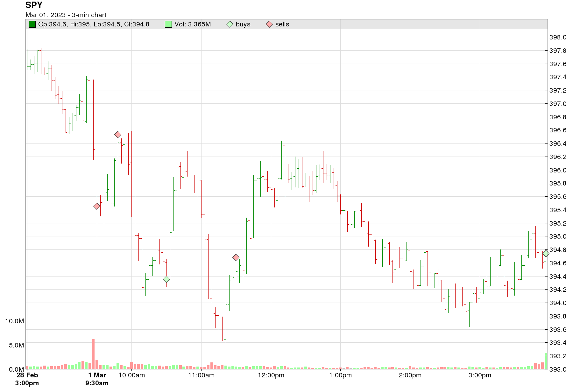Select the sell marker at 9:30am open
Image resolution: width=573 pixels, height=392 pixels.
click(x=97, y=206)
